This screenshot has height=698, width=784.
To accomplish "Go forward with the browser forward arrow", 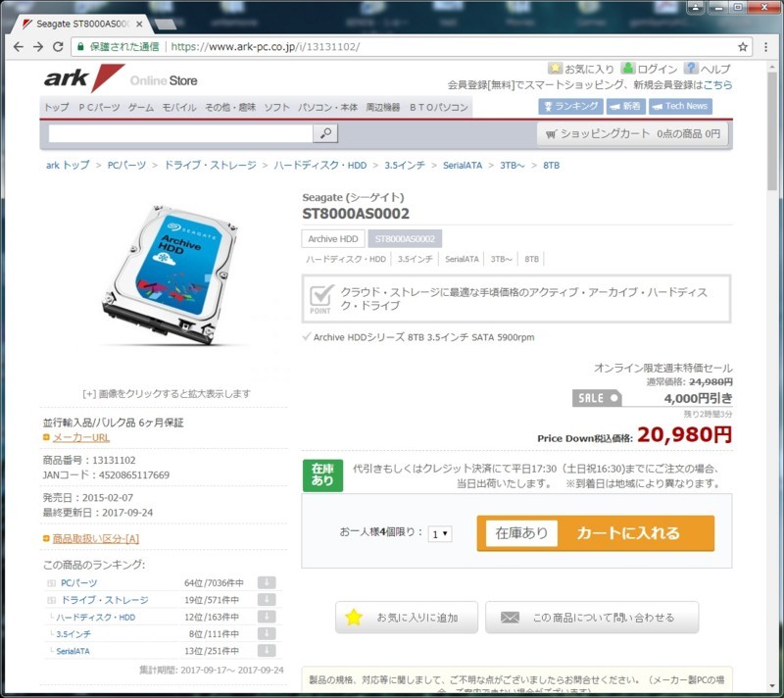I will 38,46.
